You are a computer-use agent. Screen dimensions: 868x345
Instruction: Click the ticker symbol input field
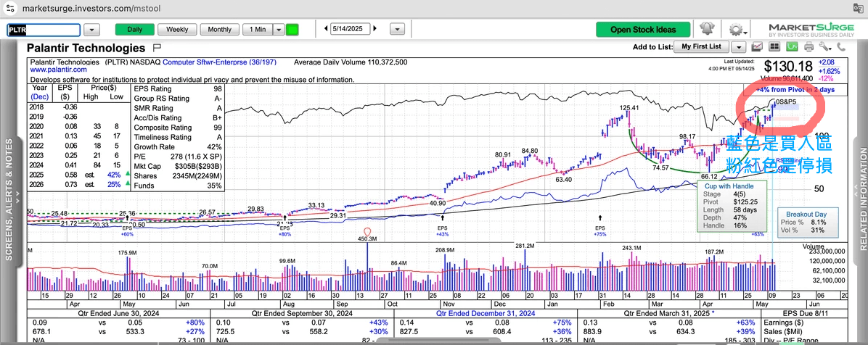(44, 30)
